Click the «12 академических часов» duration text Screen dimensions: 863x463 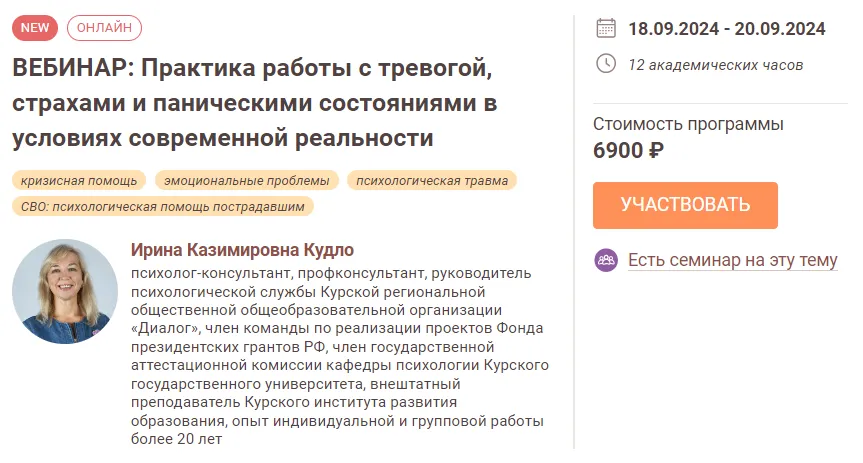(x=715, y=65)
